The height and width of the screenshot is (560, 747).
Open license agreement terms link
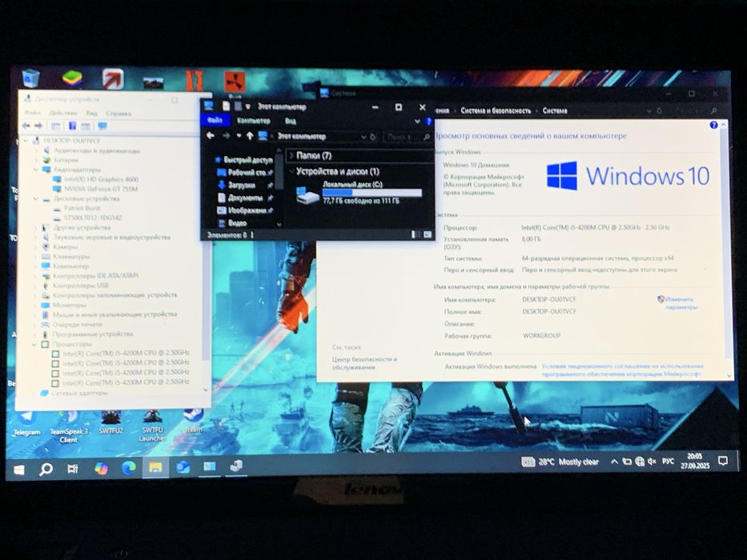tap(622, 370)
